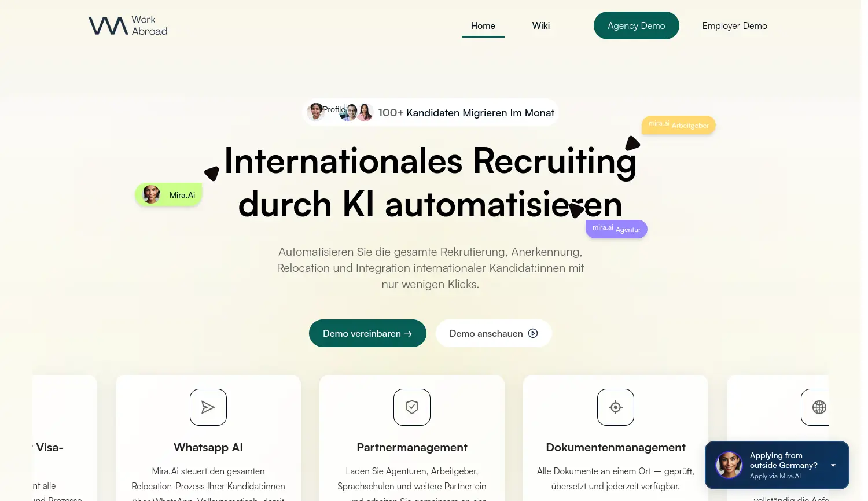Switch to the Home tab
This screenshot has width=868, height=501.
pos(483,25)
